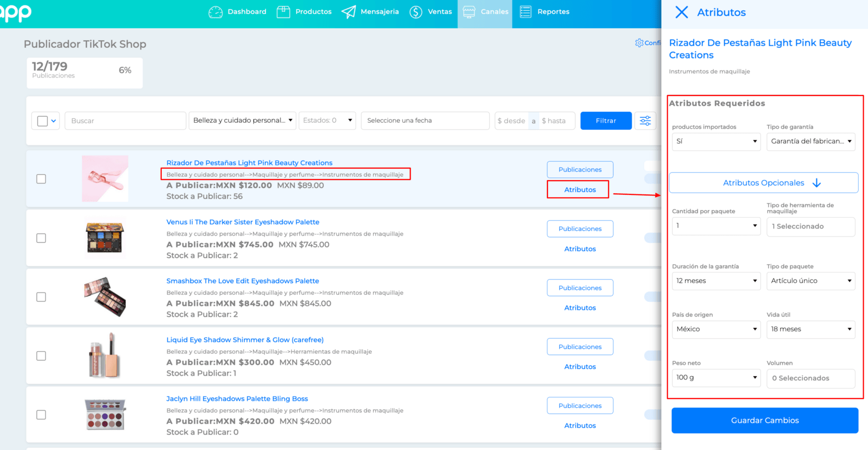This screenshot has height=450, width=868.
Task: Go to Productos section
Action: (x=314, y=11)
